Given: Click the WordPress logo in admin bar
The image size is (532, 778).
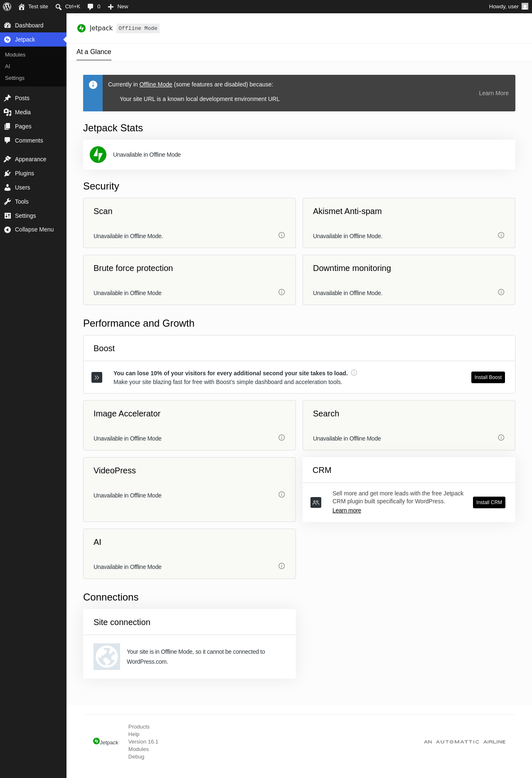Looking at the screenshot, I should pyautogui.click(x=7, y=7).
